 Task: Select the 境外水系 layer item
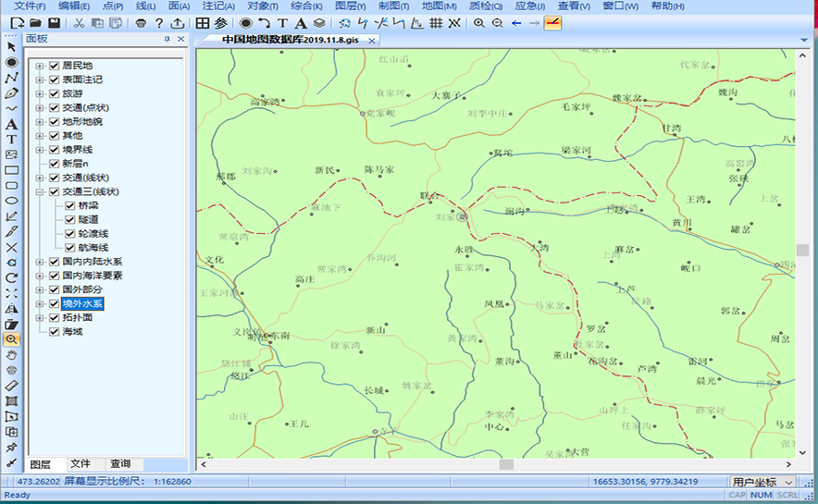(82, 303)
